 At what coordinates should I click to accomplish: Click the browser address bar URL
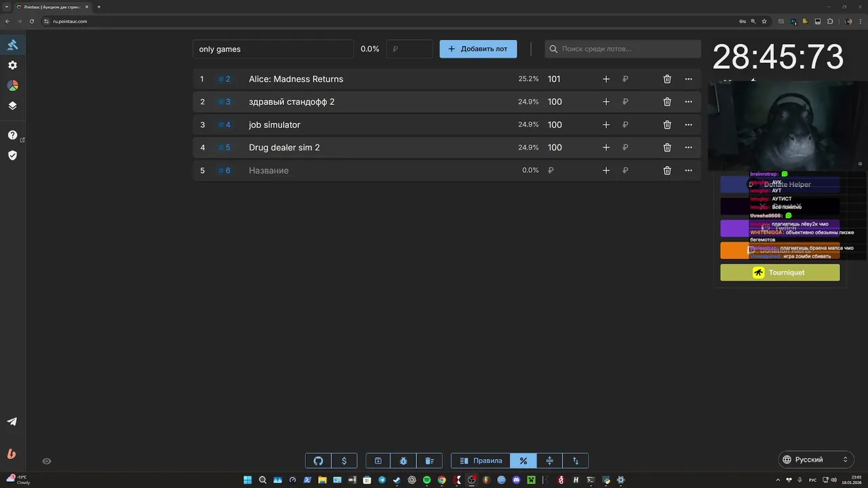[x=70, y=21]
